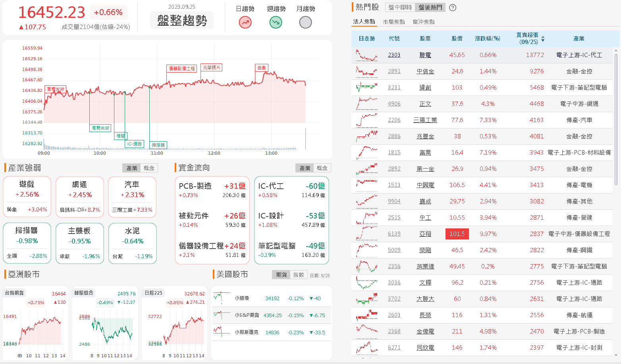Switch 美國股市 panel to 指數
The image size is (621, 364).
tap(299, 275)
